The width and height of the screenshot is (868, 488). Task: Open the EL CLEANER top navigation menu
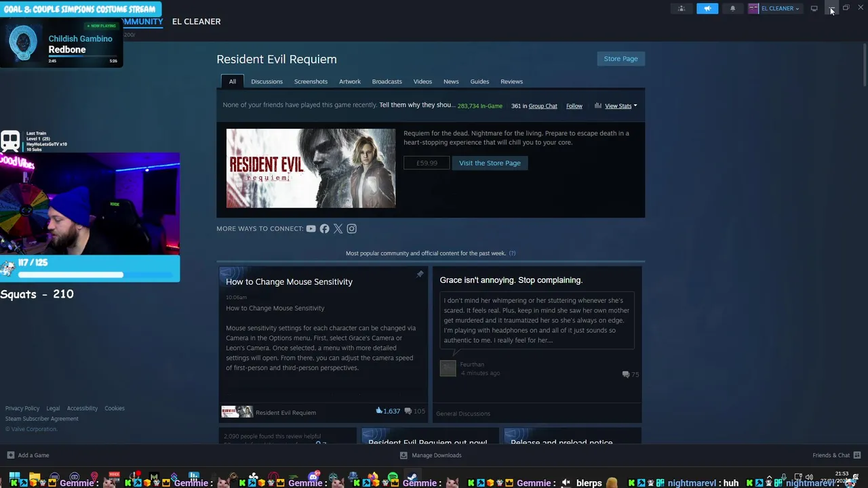(x=196, y=22)
